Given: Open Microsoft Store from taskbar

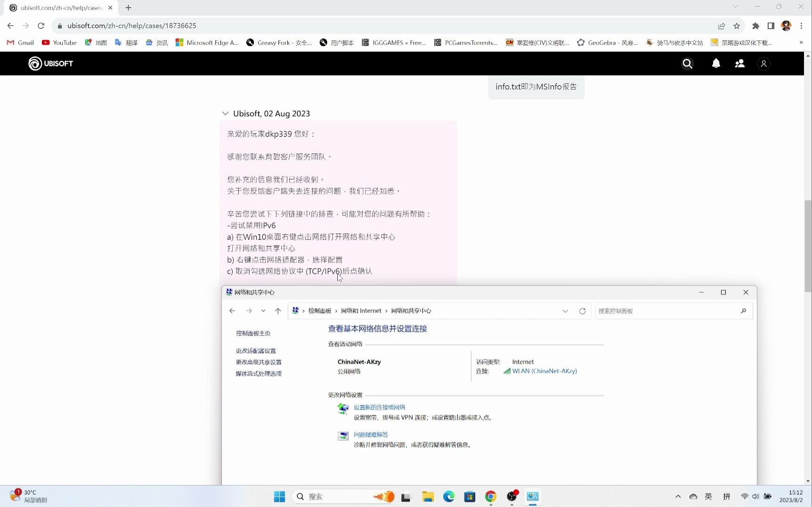Looking at the screenshot, I should coord(470,497).
